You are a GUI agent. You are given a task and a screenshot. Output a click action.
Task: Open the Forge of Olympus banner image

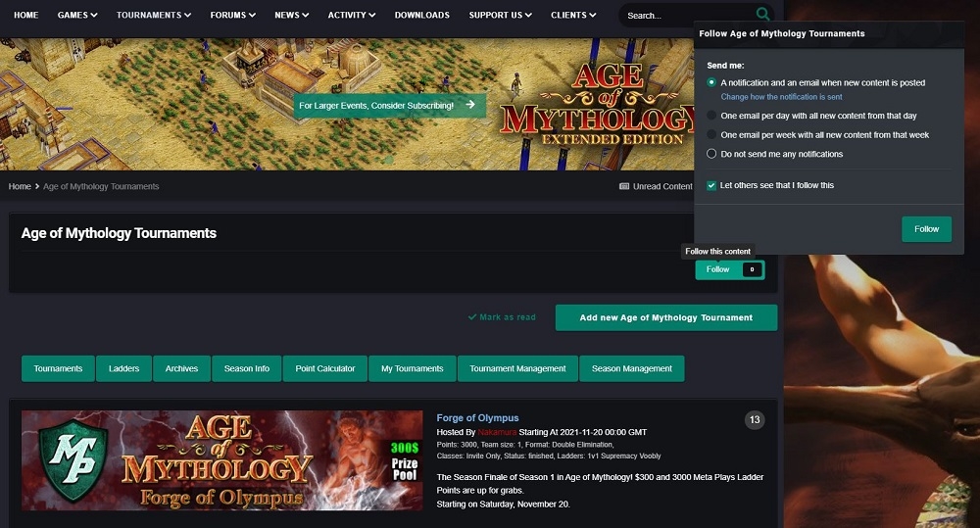coord(221,460)
